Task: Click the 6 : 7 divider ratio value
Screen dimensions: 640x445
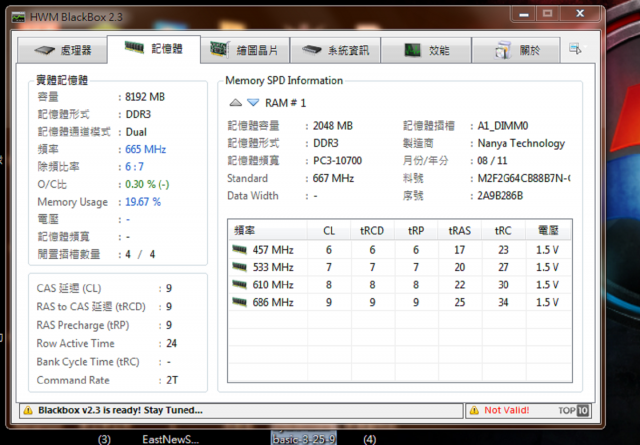Action: (134, 167)
